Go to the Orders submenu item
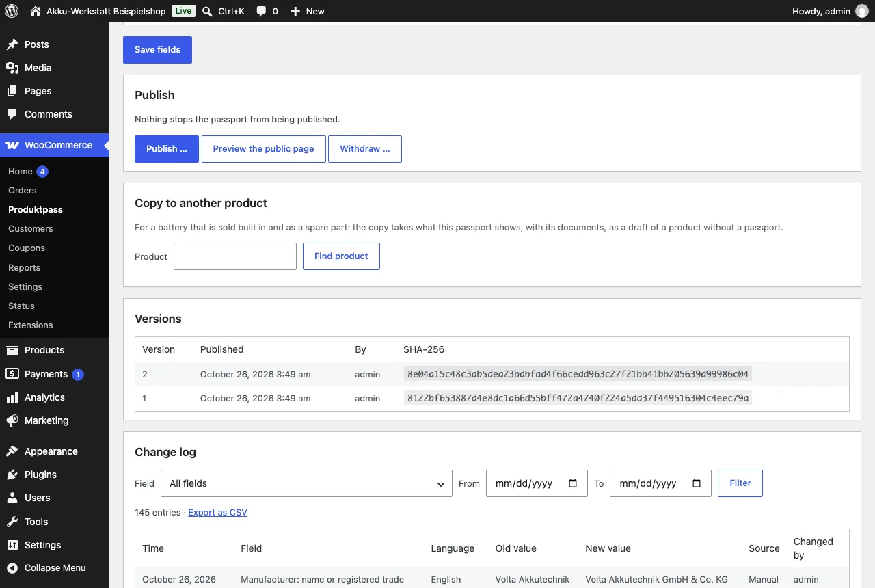875x588 pixels. pos(23,191)
